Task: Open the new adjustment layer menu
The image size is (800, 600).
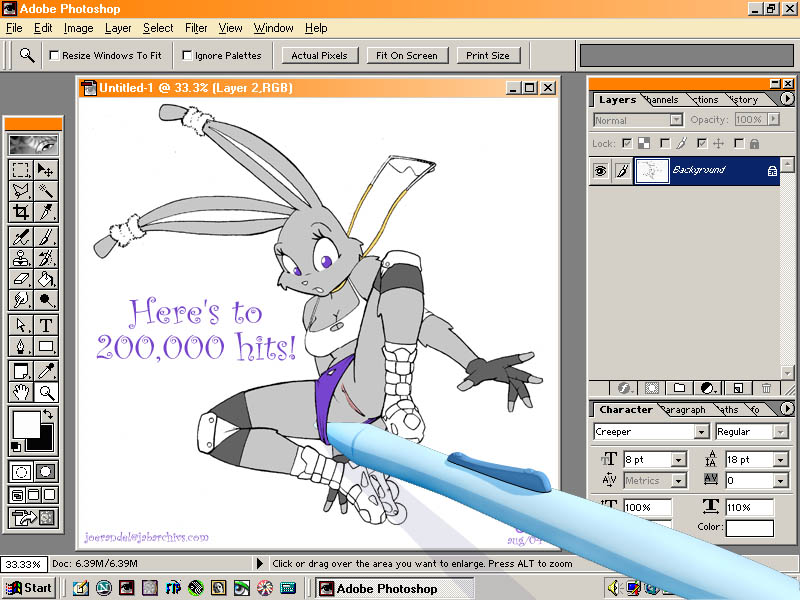Action: point(708,388)
